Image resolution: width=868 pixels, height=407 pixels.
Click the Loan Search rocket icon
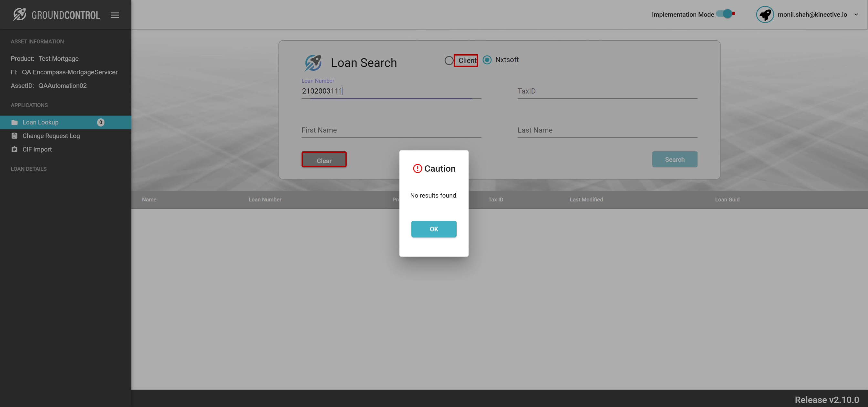(313, 63)
